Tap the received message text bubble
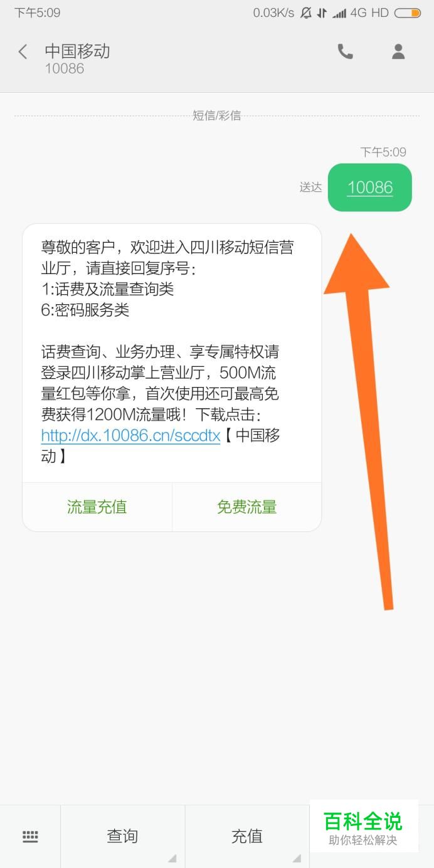The image size is (434, 868). click(172, 352)
